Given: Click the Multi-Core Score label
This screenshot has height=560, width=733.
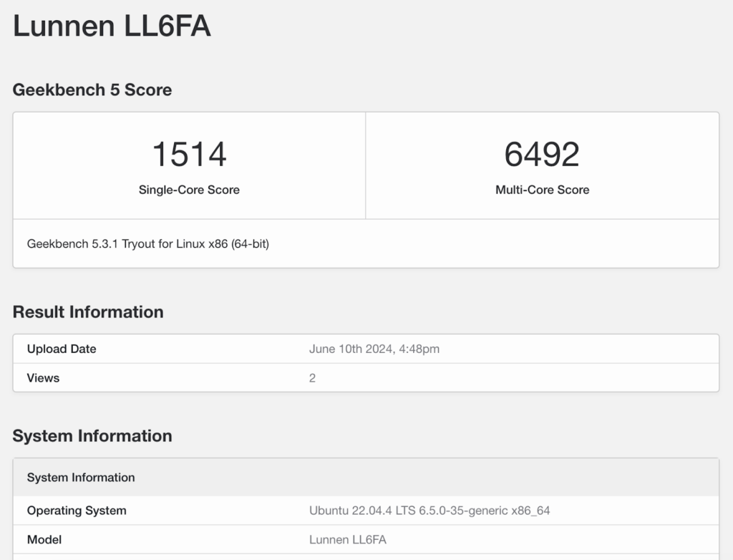Looking at the screenshot, I should click(542, 190).
